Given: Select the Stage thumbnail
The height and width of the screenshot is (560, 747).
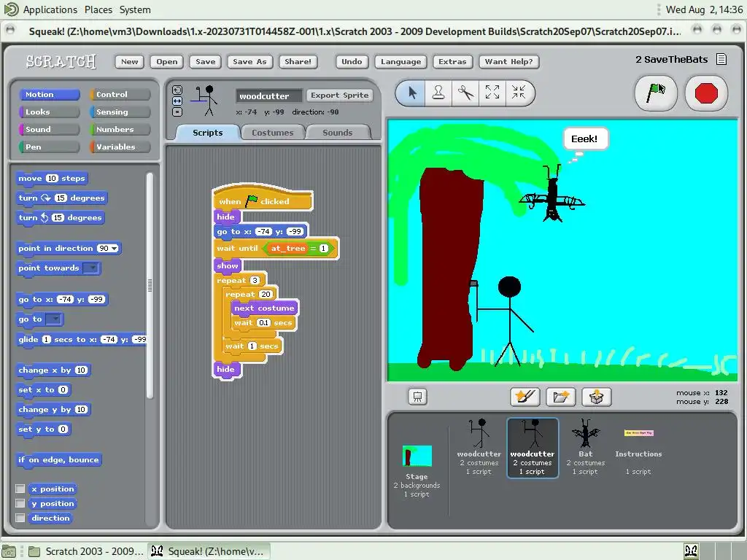Looking at the screenshot, I should point(417,470).
